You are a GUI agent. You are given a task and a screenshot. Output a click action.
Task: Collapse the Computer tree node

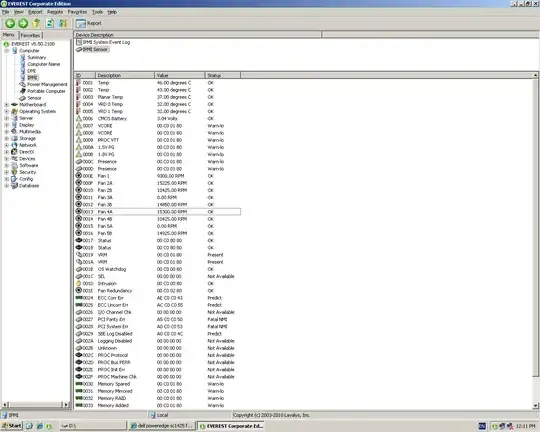click(7, 51)
